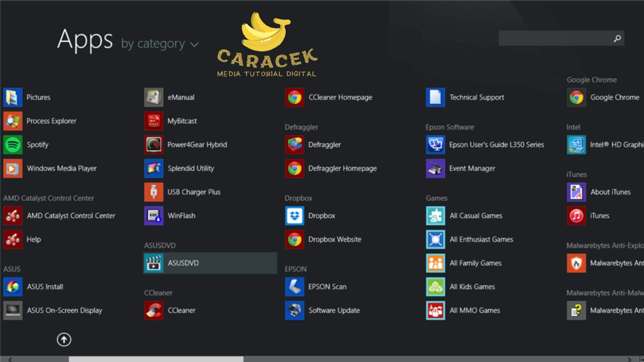Launch Process Explorer icon
644x362 pixels.
13,121
